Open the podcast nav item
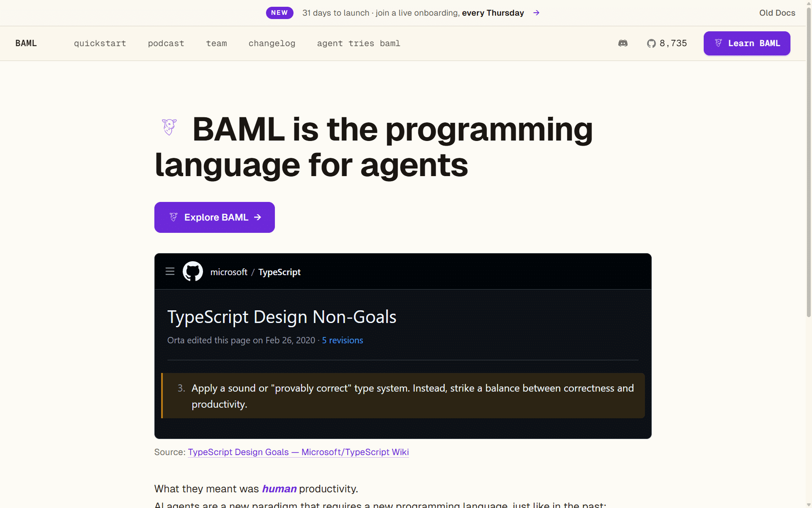 point(166,43)
